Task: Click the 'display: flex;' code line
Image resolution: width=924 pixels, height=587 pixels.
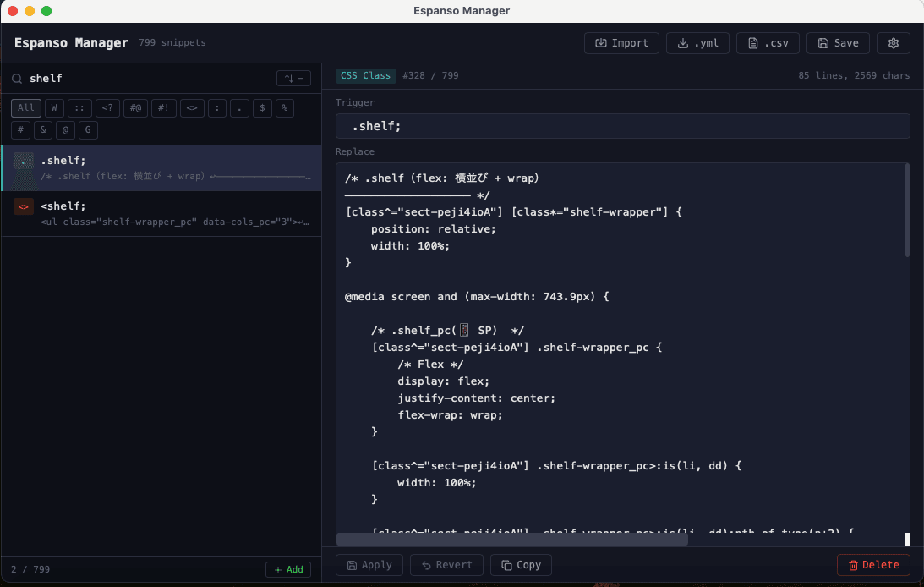Action: pos(443,381)
